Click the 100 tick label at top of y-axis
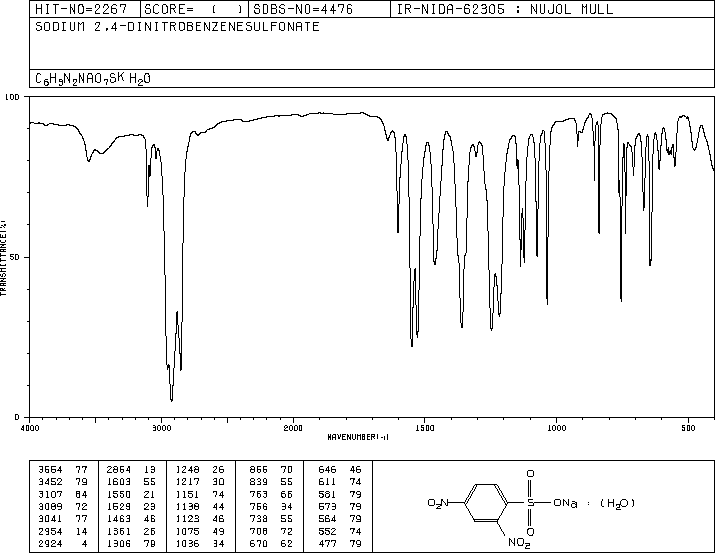 [x=12, y=97]
